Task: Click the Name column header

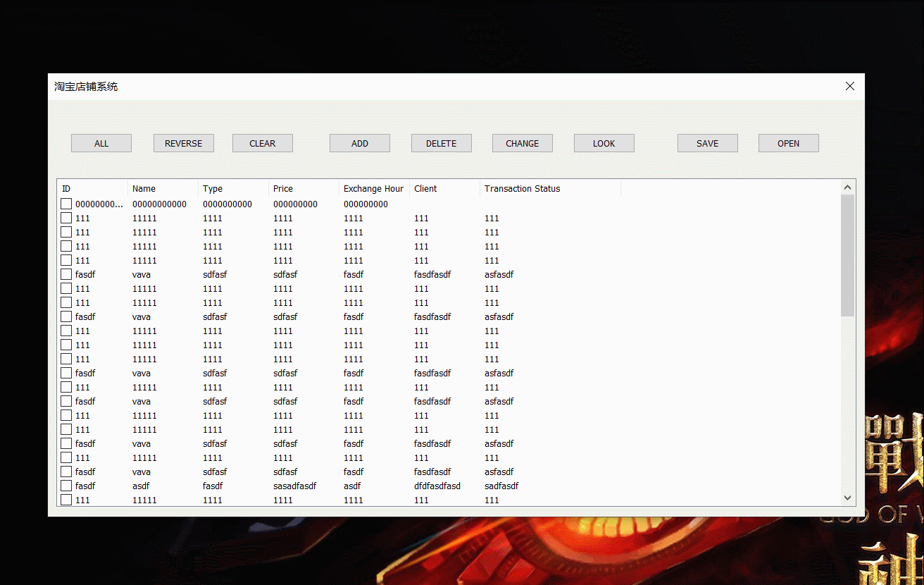Action: click(163, 188)
